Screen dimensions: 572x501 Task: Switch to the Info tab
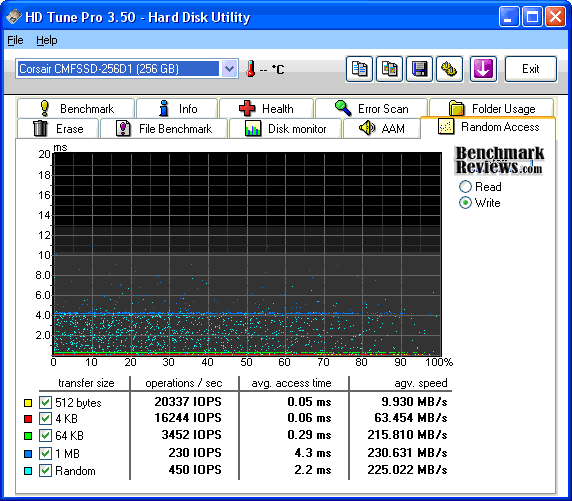tap(177, 108)
